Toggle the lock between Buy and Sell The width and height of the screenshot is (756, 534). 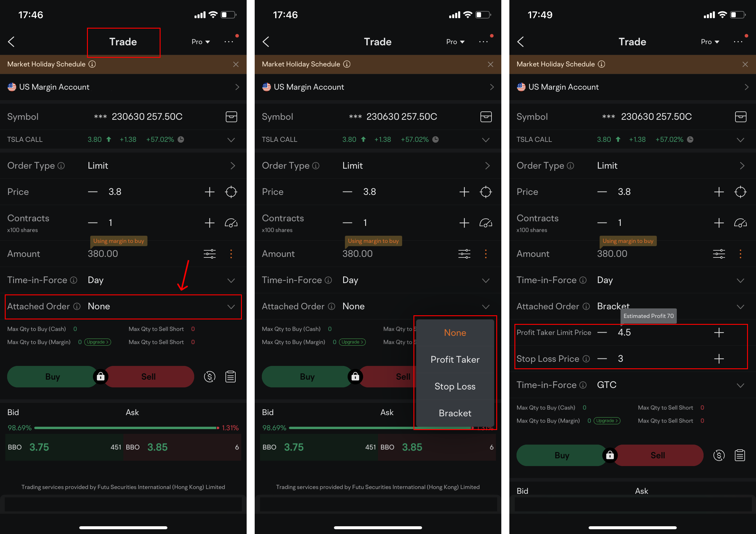100,377
